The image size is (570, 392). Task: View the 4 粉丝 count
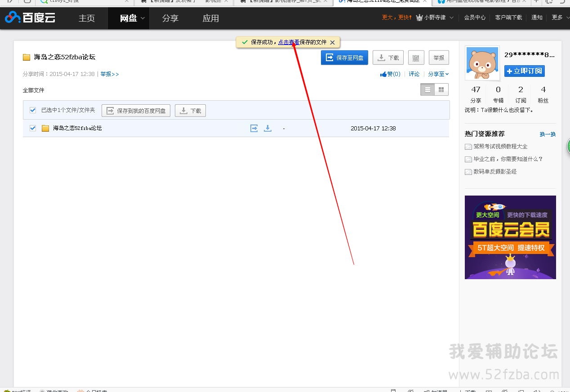pos(543,94)
